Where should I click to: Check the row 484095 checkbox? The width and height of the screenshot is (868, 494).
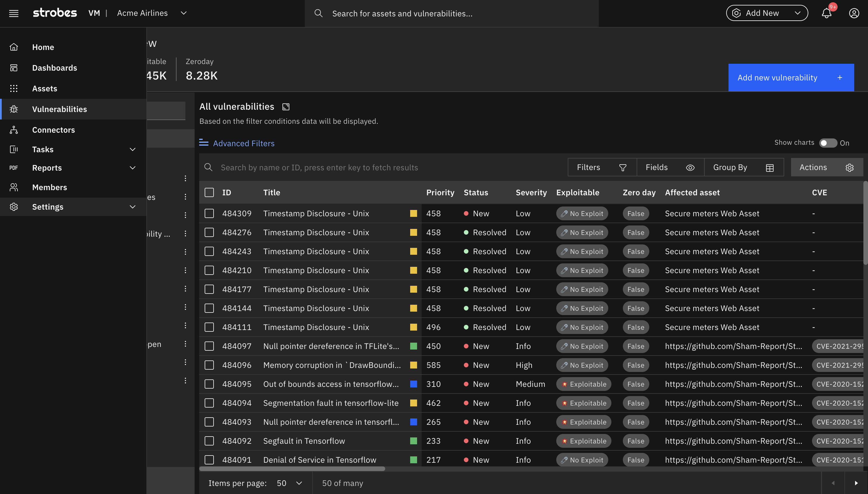pos(209,384)
